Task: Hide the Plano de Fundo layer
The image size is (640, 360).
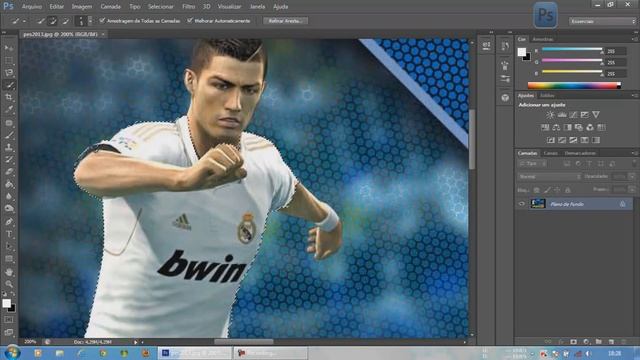Action: point(522,204)
